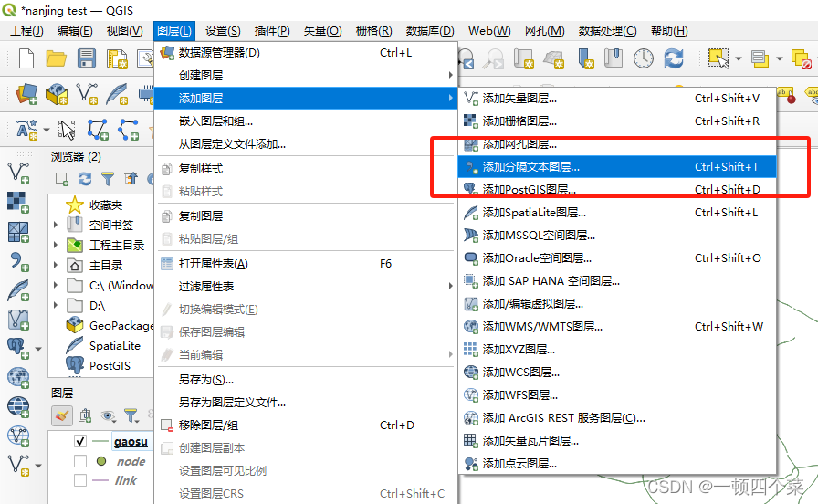Select the arrow identify-selection tool icon
The image size is (818, 504).
tap(67, 130)
